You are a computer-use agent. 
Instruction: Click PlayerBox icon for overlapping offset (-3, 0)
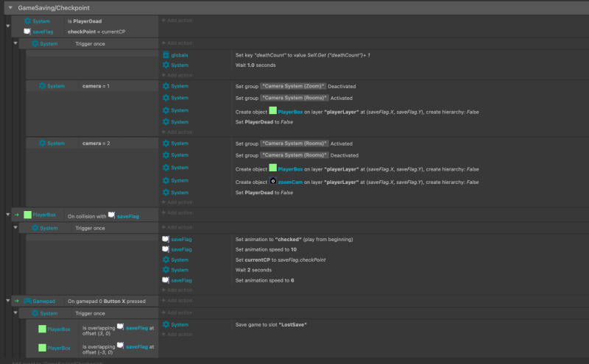(x=42, y=348)
